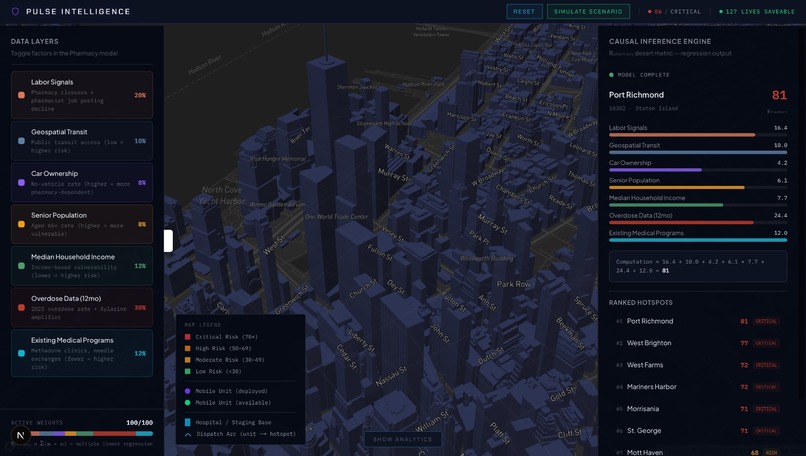Toggle the Labor Signals data layer
The width and height of the screenshot is (806, 456).
pos(82,95)
